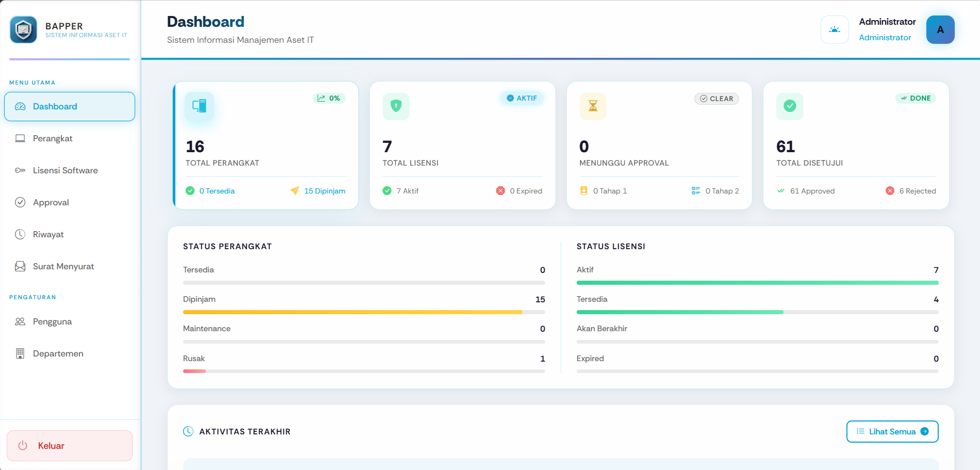
Task: Click the 7 Total Lisensi count
Action: [387, 147]
